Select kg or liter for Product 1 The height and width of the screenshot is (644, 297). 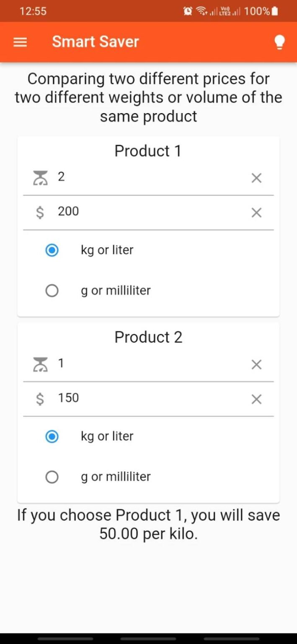click(52, 250)
